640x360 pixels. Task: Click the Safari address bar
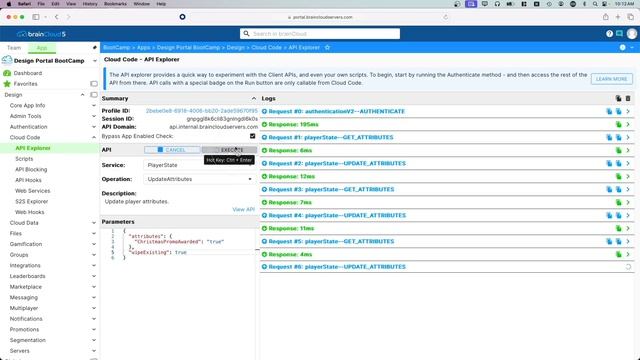point(320,17)
